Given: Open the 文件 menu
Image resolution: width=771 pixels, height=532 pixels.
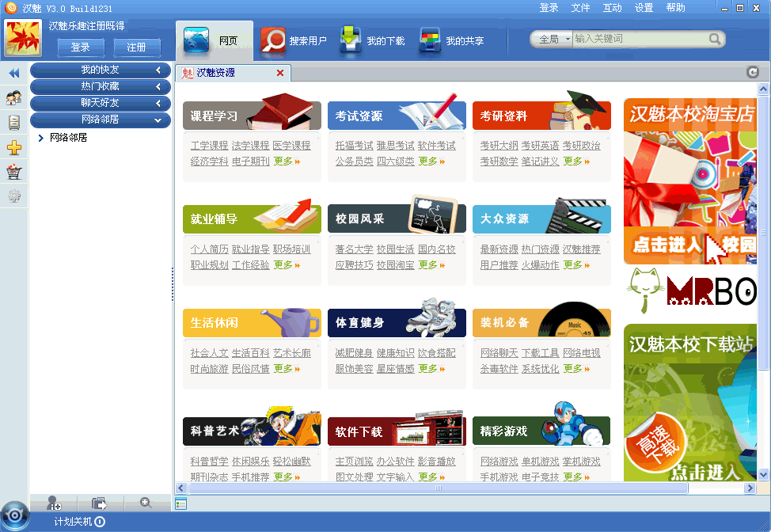Looking at the screenshot, I should click(580, 8).
